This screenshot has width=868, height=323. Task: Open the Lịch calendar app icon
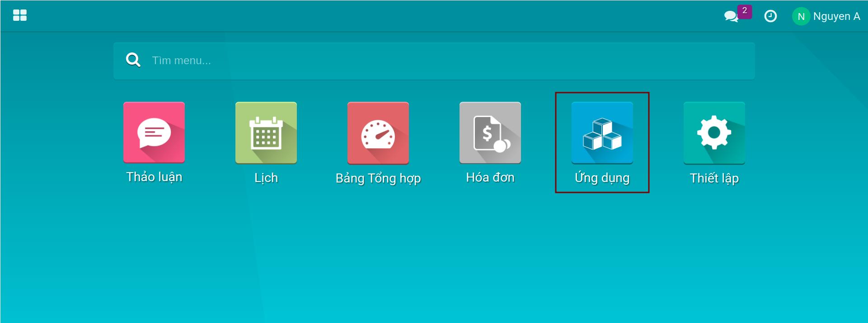pyautogui.click(x=266, y=132)
